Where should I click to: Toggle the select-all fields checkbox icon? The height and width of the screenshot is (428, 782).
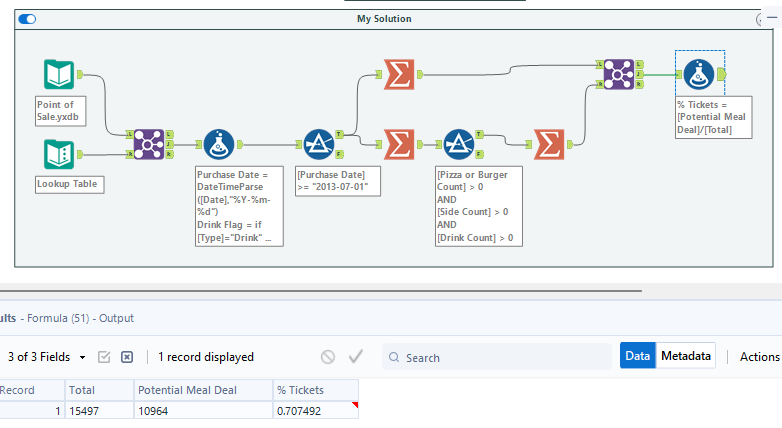(104, 357)
